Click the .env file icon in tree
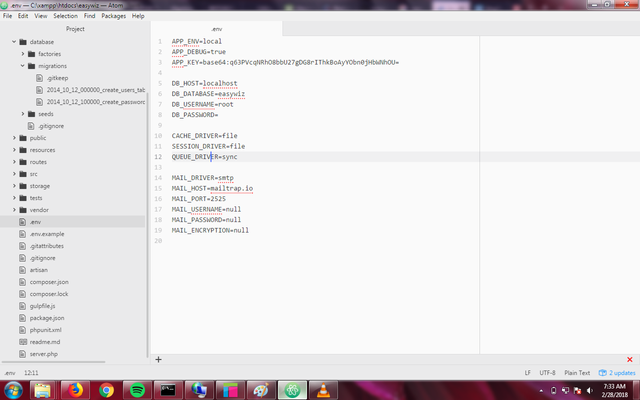 22,222
